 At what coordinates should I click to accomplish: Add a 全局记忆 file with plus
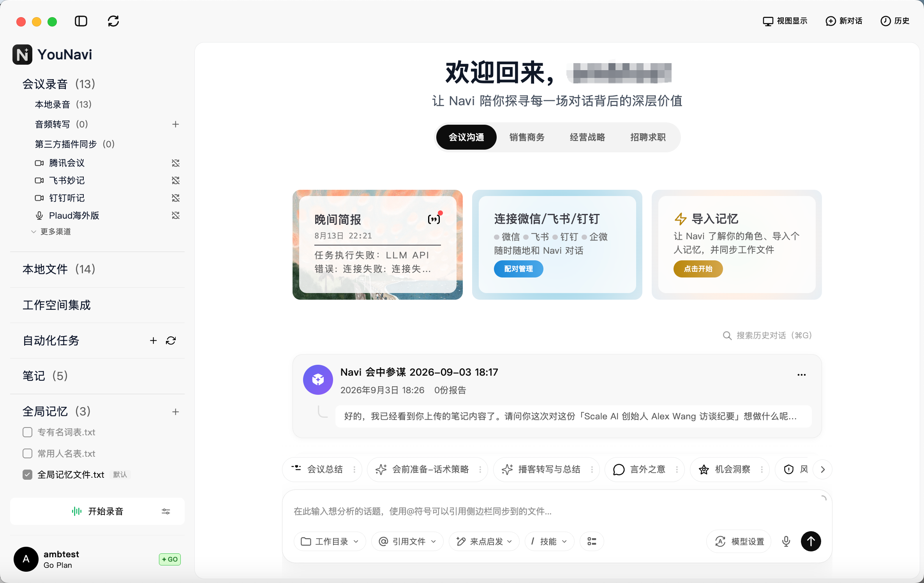(x=176, y=412)
